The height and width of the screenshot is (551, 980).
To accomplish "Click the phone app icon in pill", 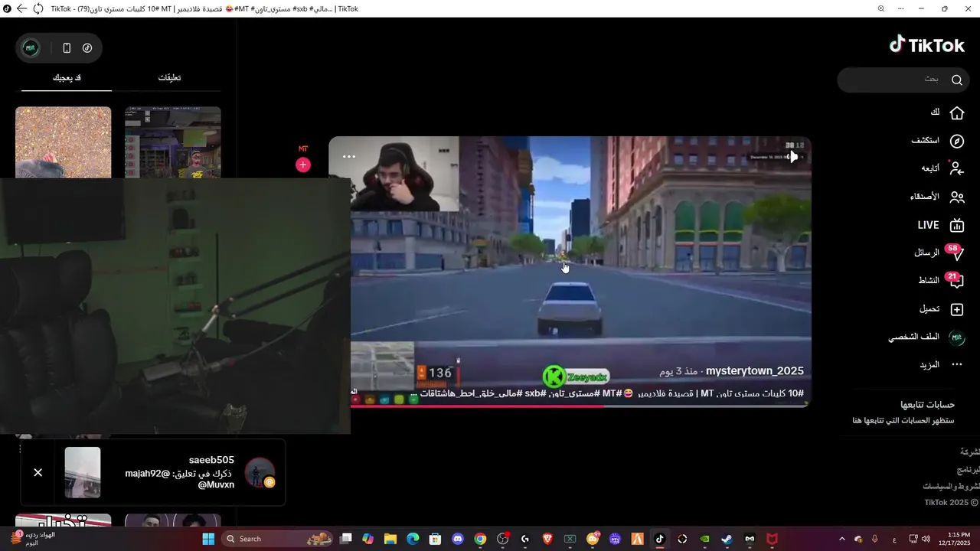I will (67, 47).
